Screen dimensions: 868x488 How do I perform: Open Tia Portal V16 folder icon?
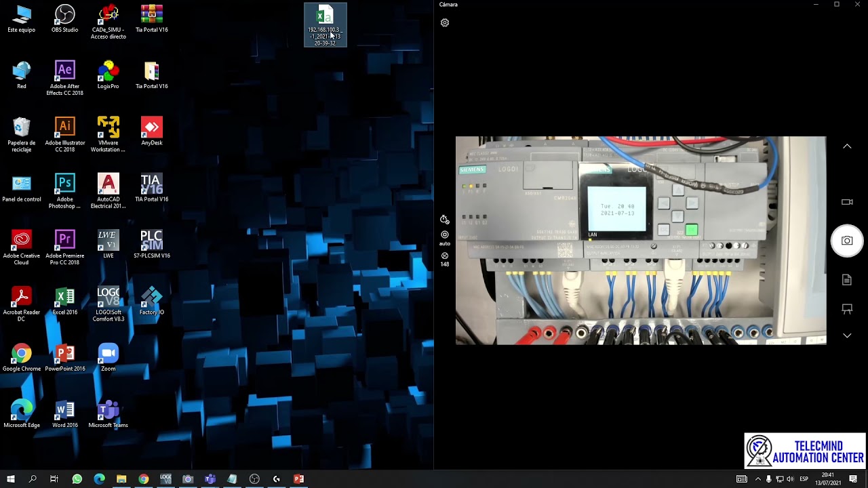click(x=152, y=75)
